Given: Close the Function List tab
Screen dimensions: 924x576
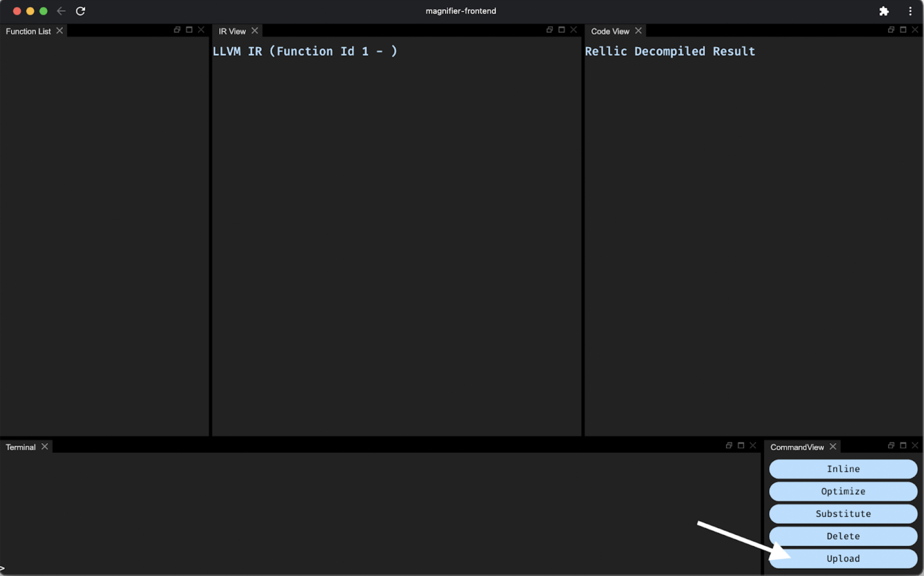Looking at the screenshot, I should pos(59,31).
